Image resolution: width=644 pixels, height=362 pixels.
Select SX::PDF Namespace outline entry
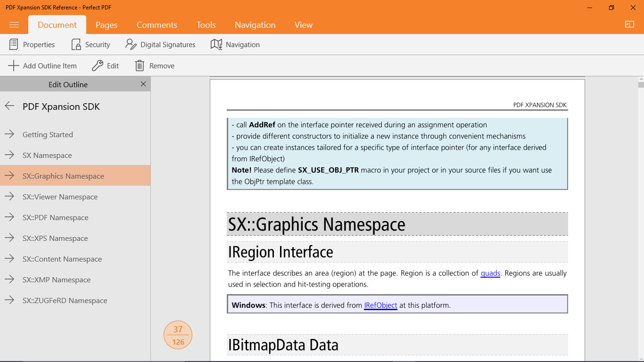[x=56, y=217]
